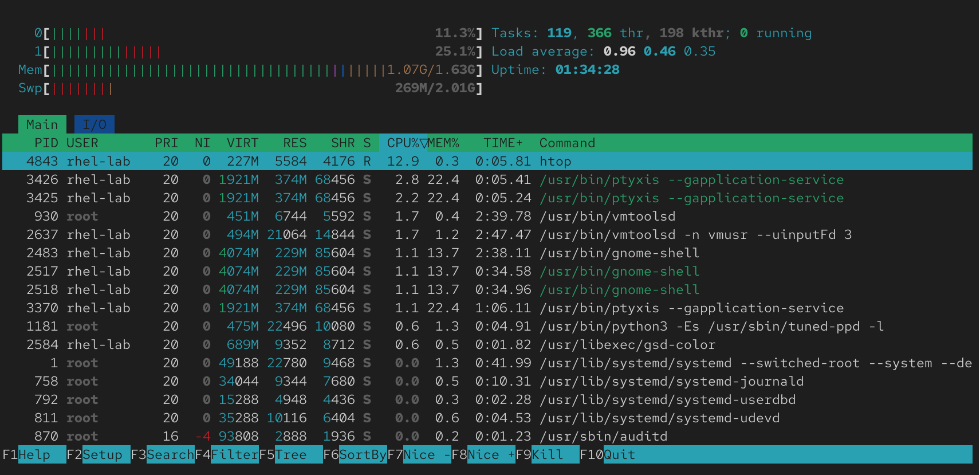980x475 pixels.
Task: Toggle sort direction on CPU% column
Action: click(x=403, y=143)
